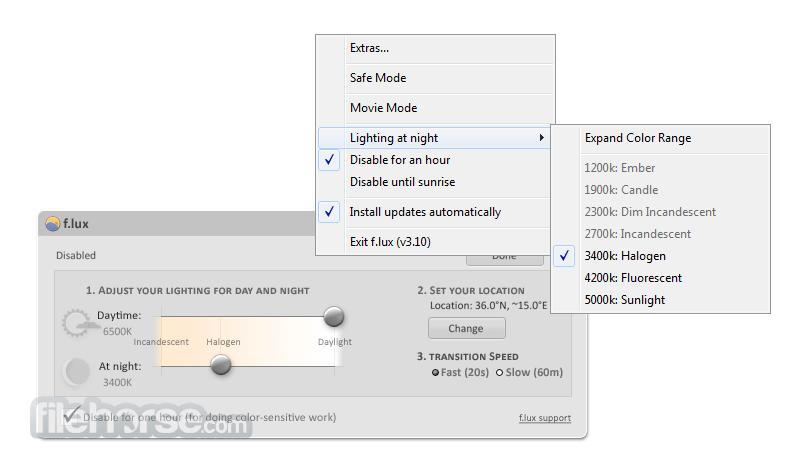
Task: Choose Safe Mode from the menu
Action: click(435, 78)
